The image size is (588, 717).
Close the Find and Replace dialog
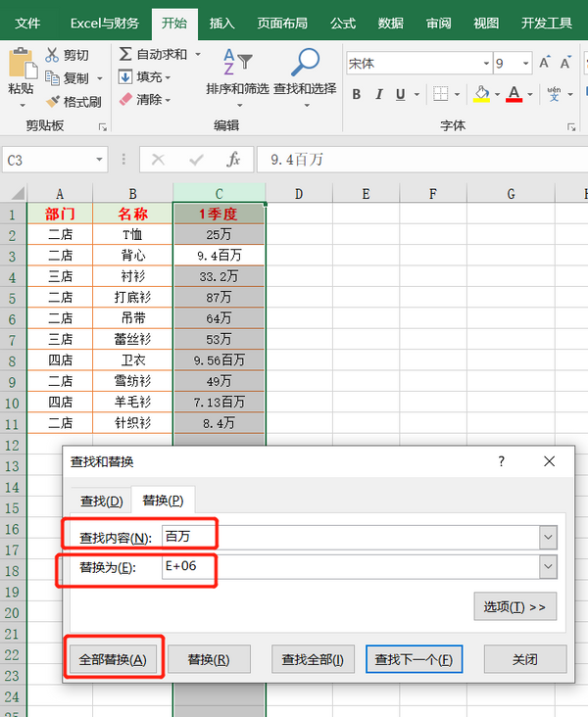click(550, 461)
